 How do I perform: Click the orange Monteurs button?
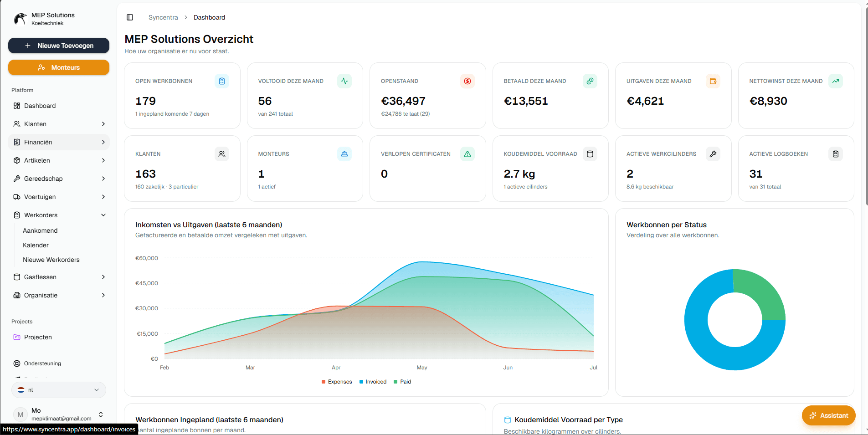point(59,67)
